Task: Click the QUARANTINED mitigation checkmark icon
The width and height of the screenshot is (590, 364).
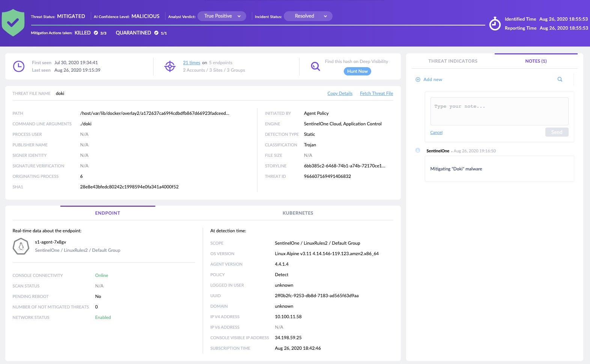Action: (156, 33)
